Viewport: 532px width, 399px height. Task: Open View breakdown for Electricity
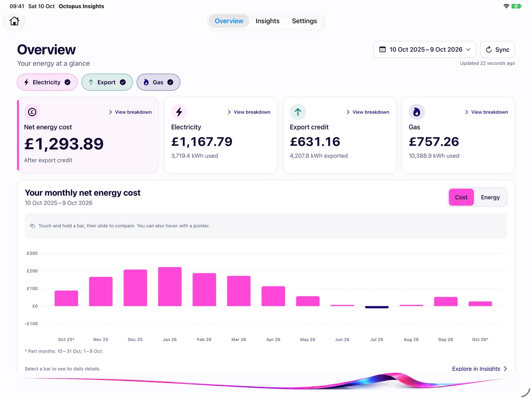click(249, 112)
